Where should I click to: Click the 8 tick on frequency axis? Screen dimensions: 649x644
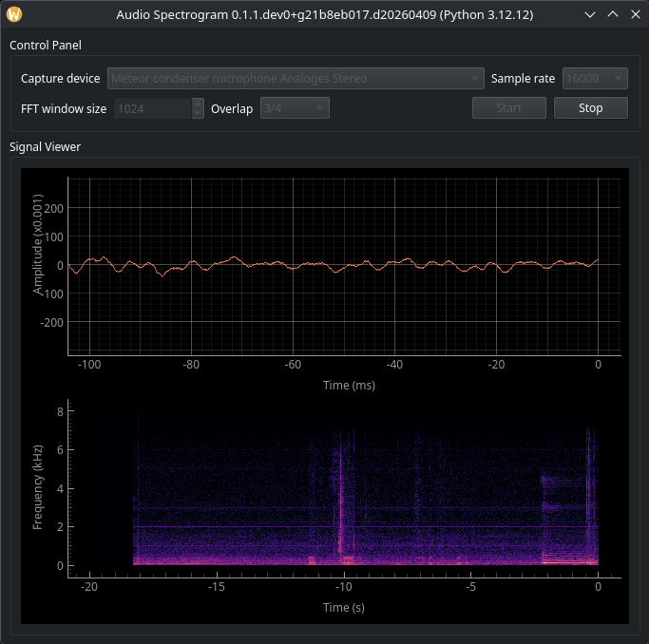point(61,411)
